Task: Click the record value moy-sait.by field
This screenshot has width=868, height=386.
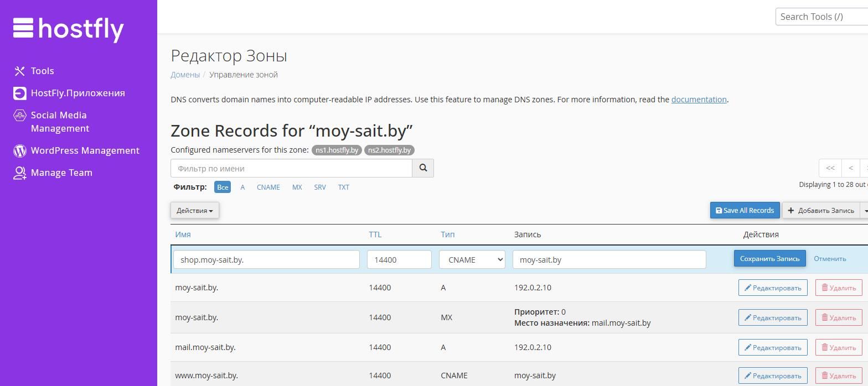Action: [x=609, y=259]
